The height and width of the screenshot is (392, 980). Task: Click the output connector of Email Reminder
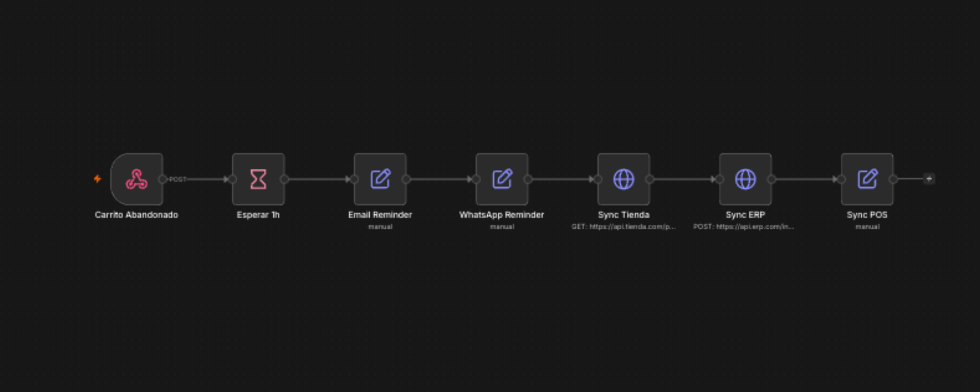[406, 179]
